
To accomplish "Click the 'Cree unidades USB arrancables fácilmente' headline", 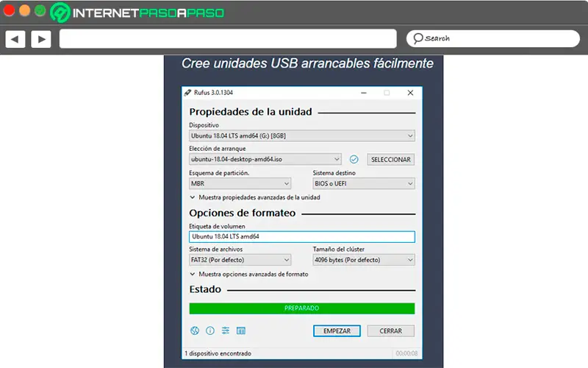I will coord(307,63).
